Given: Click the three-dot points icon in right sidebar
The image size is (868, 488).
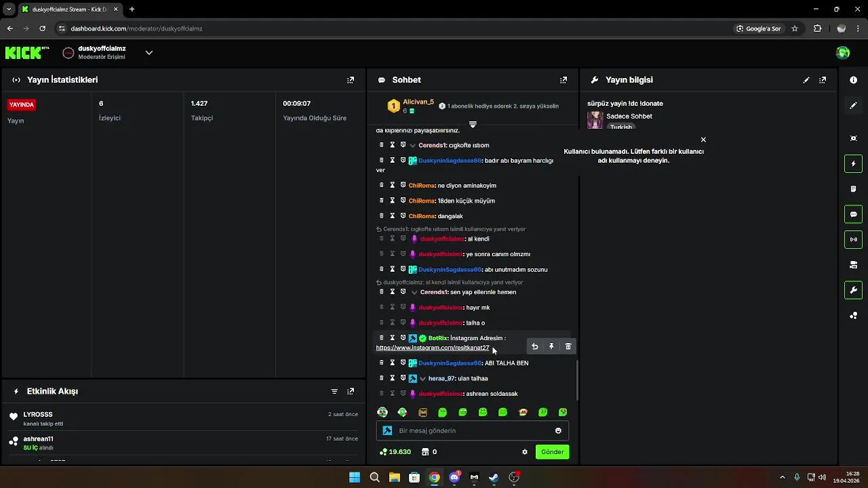Looking at the screenshot, I should [x=853, y=316].
